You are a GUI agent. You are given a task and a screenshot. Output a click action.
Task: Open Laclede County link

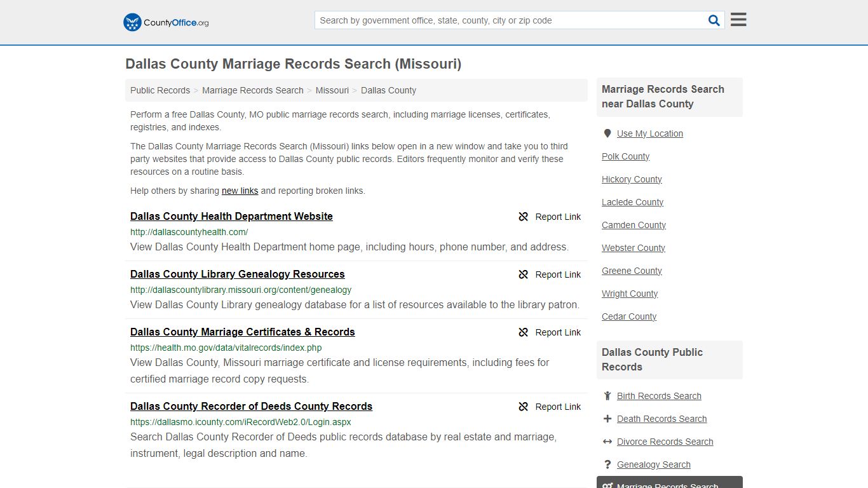click(x=633, y=202)
